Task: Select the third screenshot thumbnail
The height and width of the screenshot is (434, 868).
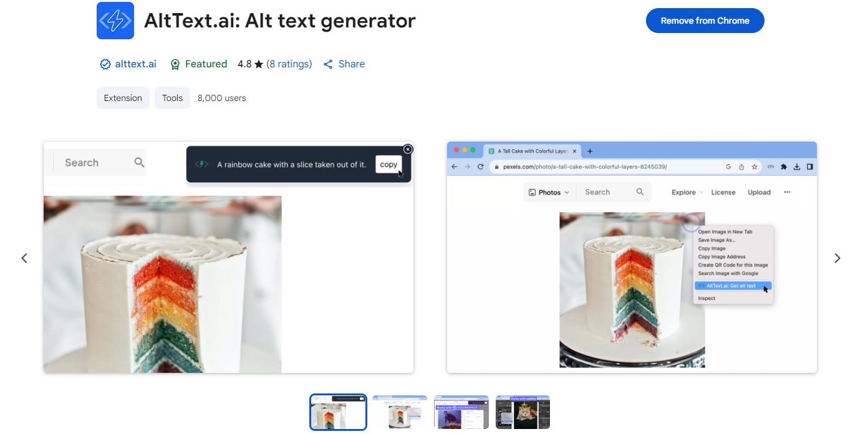Action: point(461,412)
